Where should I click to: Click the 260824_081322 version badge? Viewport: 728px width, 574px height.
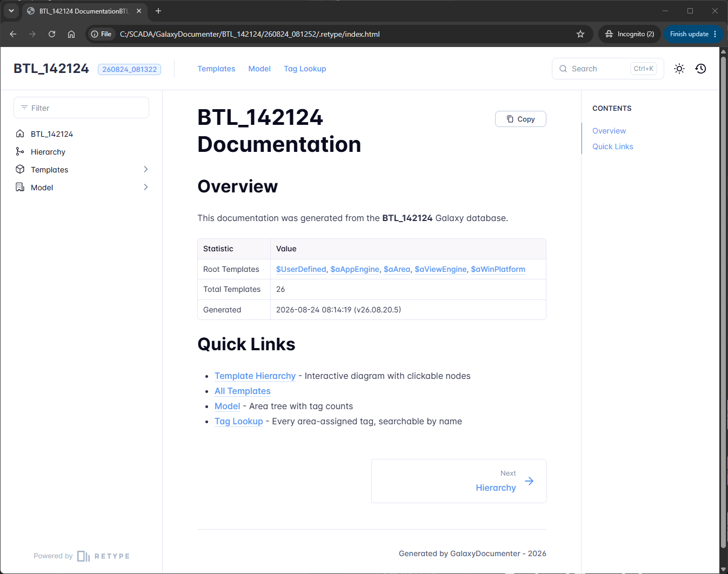(x=130, y=69)
